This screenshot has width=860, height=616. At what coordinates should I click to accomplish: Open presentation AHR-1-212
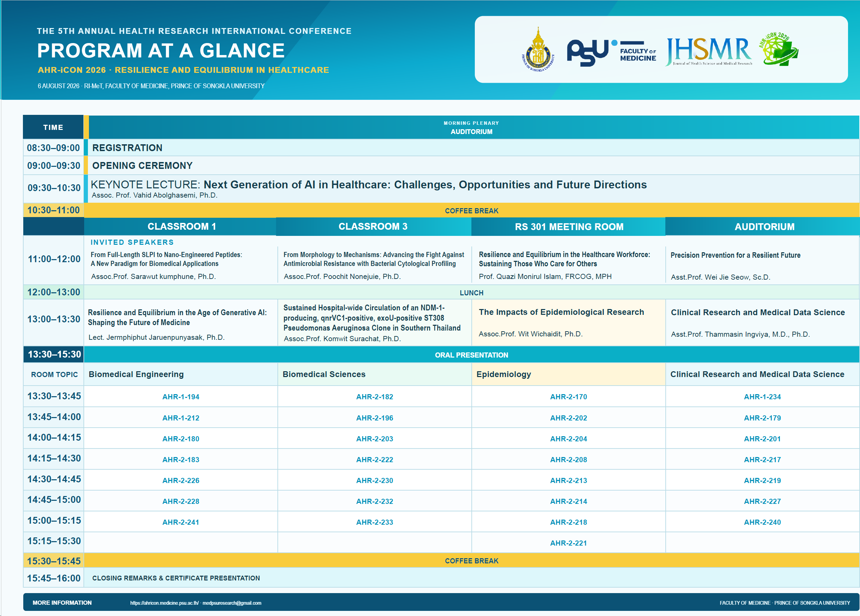(181, 418)
